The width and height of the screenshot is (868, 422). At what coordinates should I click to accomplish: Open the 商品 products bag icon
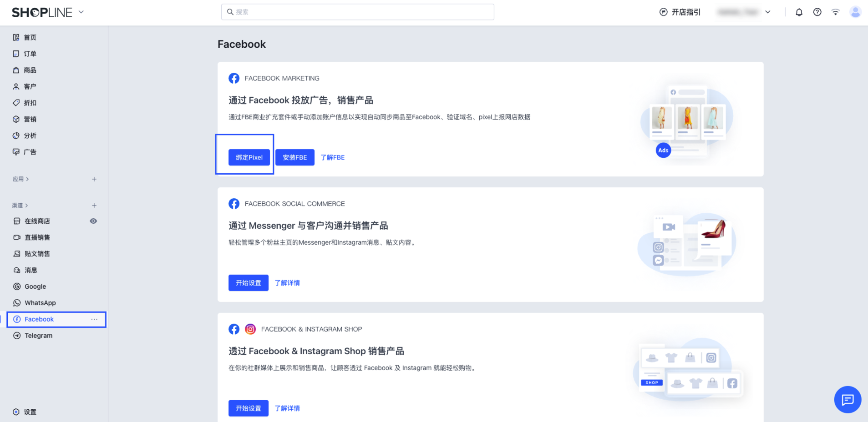16,70
